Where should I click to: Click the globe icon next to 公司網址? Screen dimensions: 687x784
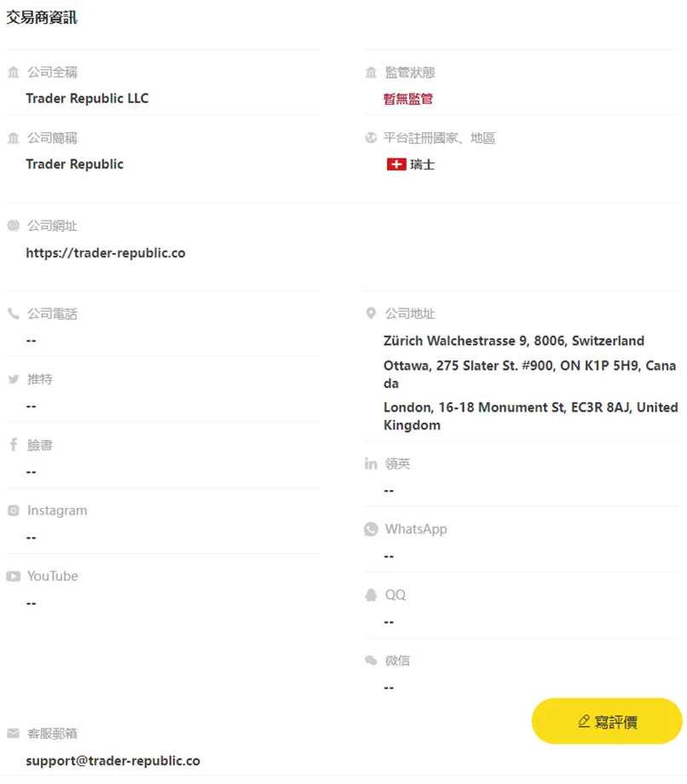14,226
